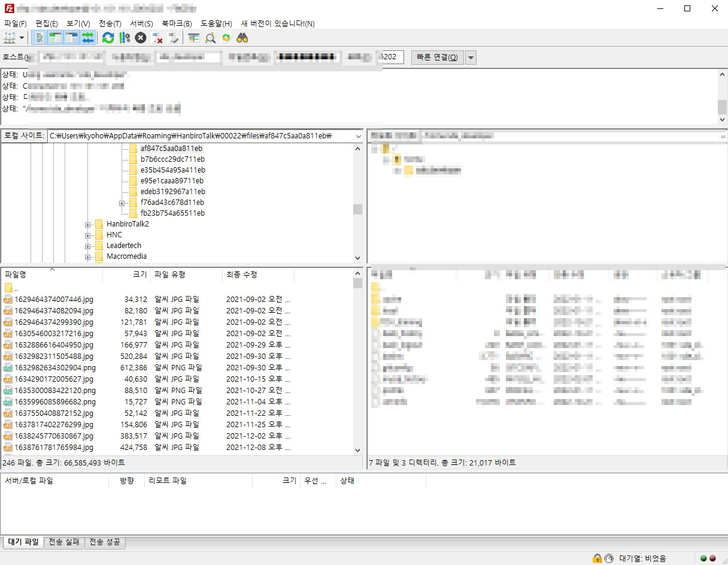This screenshot has width=728, height=565.
Task: Cancel the current server operation
Action: [139, 38]
